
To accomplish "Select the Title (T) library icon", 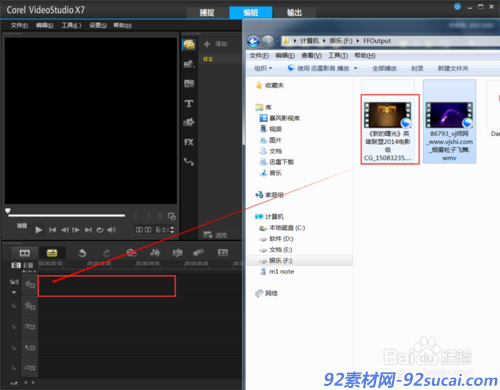I will [x=189, y=103].
